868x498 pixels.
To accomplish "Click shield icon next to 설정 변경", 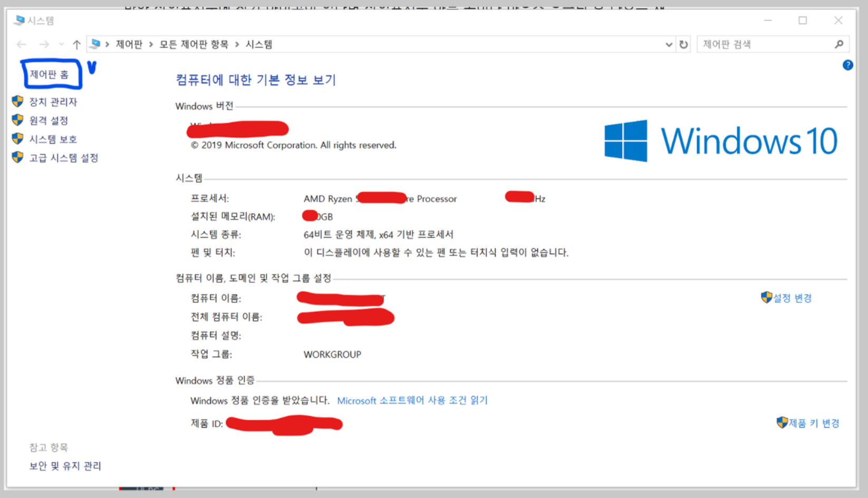I will pyautogui.click(x=766, y=298).
